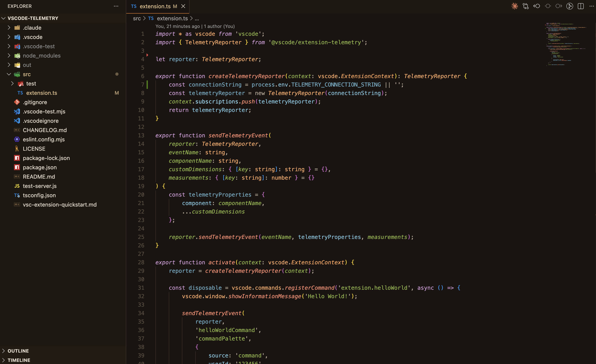Open the test-server.js file

39,186
